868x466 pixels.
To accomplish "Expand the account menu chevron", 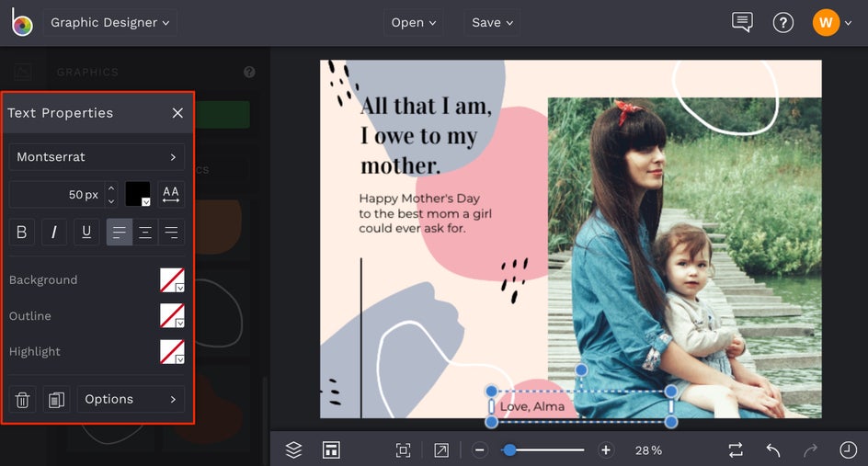I will pos(848,23).
